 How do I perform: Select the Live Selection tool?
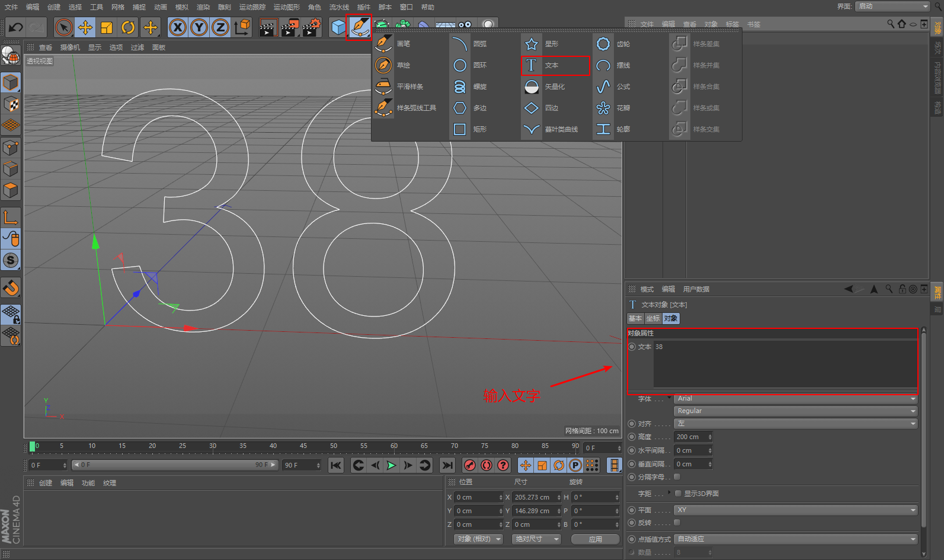point(63,27)
